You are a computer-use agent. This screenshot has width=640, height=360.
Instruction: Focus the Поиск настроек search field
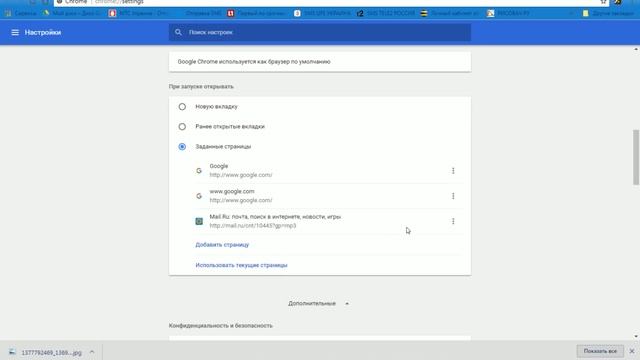coord(320,32)
